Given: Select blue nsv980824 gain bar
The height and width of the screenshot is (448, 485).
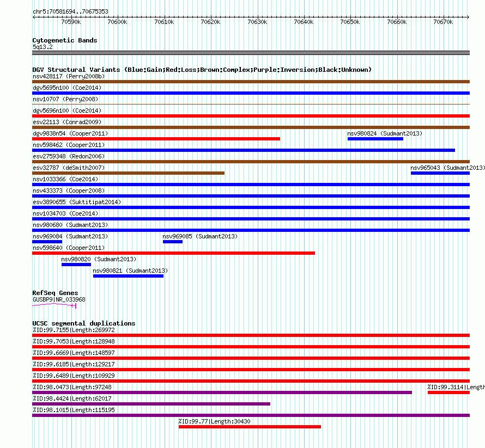Looking at the screenshot, I should click(x=375, y=139).
